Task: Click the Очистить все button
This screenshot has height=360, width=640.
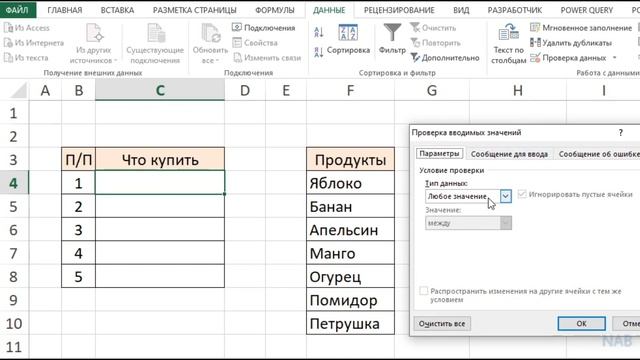Action: [x=442, y=324]
